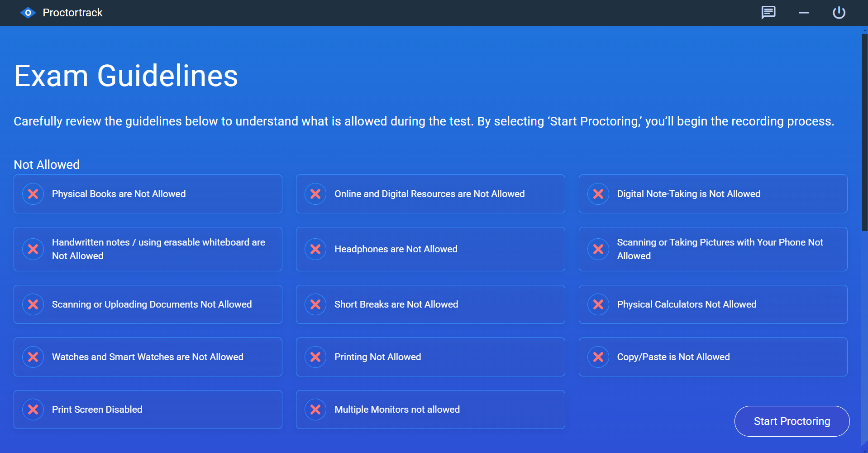Select 'Multiple Monitors not allowed' text
Screen dimensions: 868x453
click(397, 410)
